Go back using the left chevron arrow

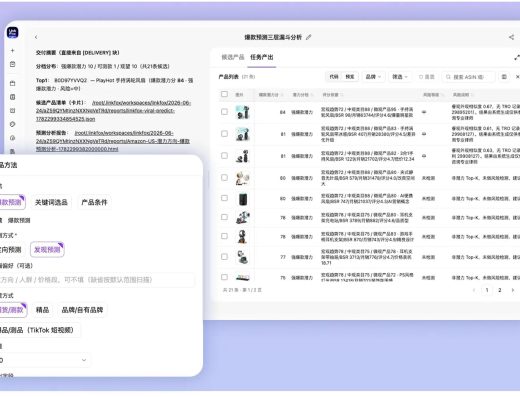pyautogui.click(x=36, y=37)
